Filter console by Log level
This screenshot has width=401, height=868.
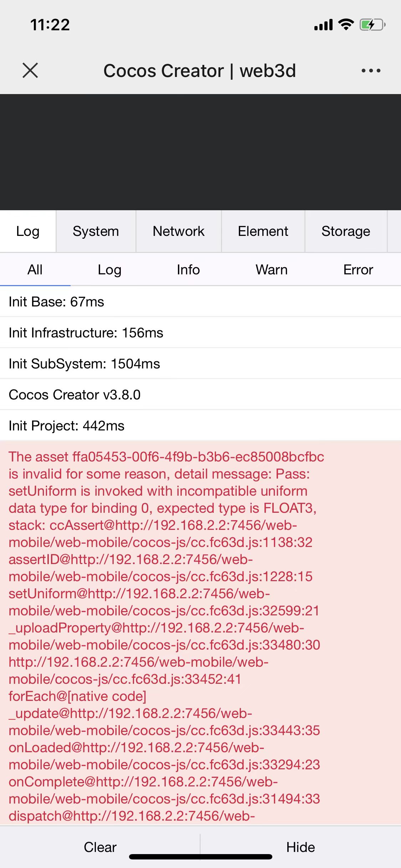tap(109, 270)
